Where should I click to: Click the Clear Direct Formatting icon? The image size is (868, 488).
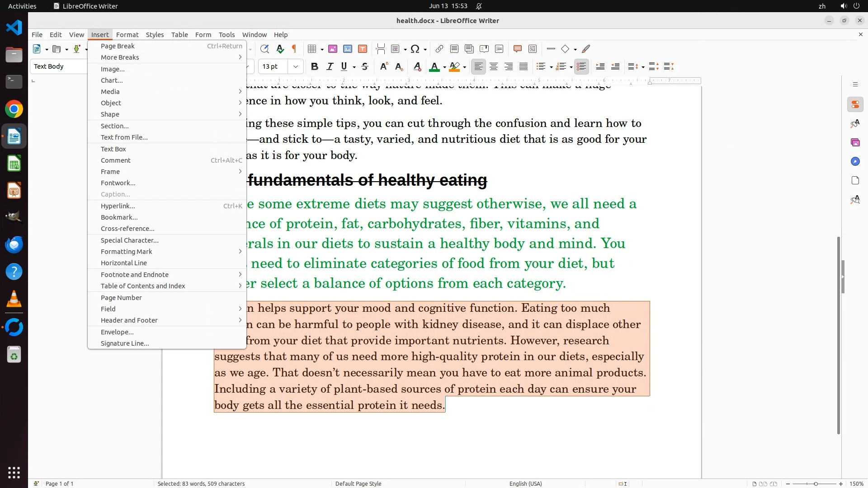(x=417, y=67)
